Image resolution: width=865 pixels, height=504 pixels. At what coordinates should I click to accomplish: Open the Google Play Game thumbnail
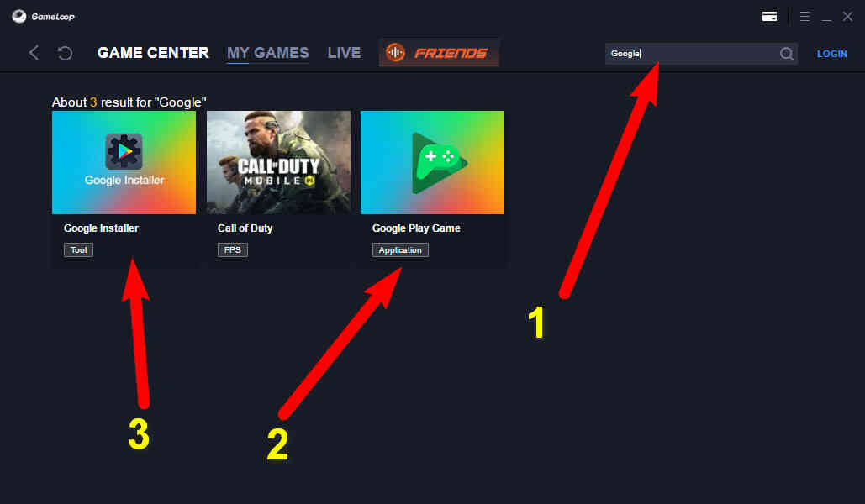[x=432, y=163]
